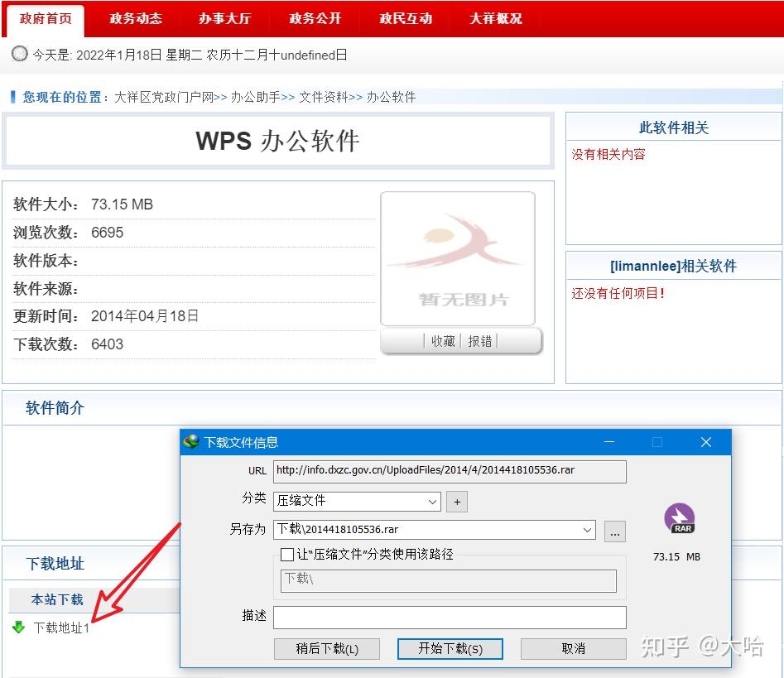Follow the 办公助手 breadcrumb link

click(255, 97)
